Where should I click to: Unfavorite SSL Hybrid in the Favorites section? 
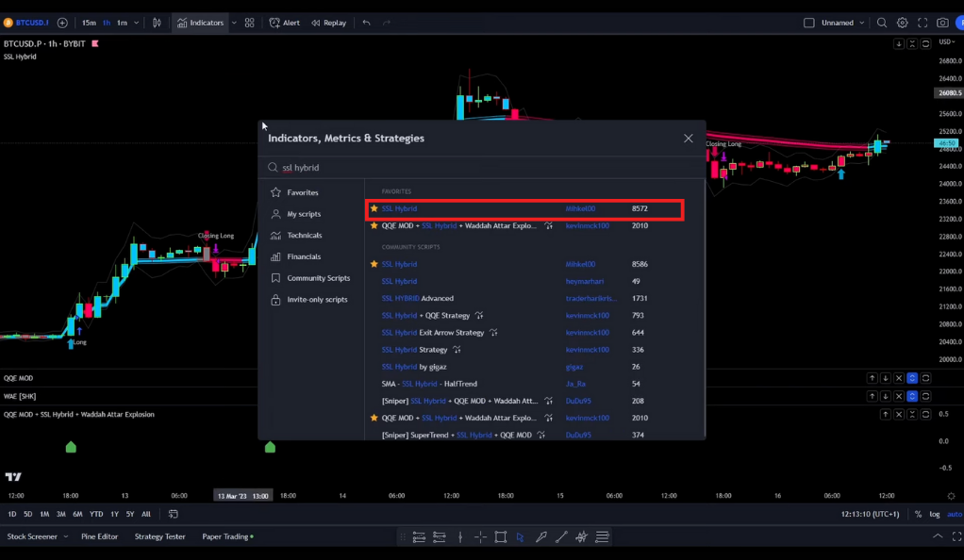coord(374,208)
